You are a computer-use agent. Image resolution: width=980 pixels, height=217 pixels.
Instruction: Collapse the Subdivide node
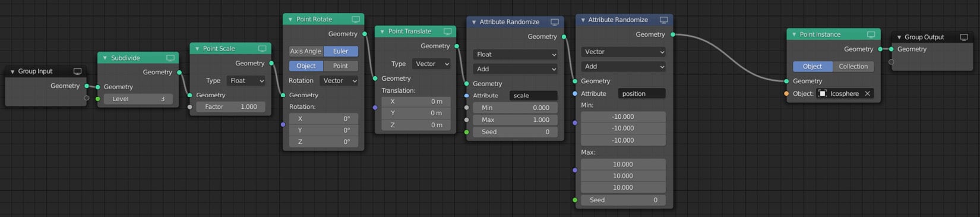tap(105, 58)
